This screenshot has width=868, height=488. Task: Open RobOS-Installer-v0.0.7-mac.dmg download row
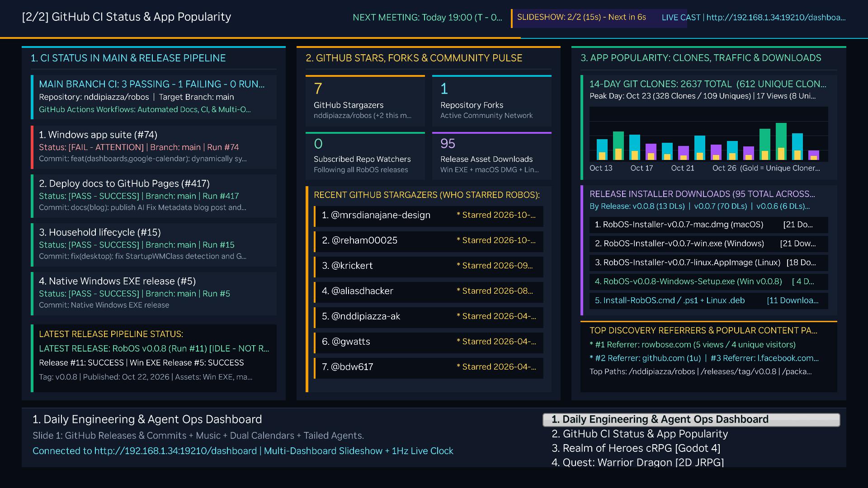click(x=709, y=225)
